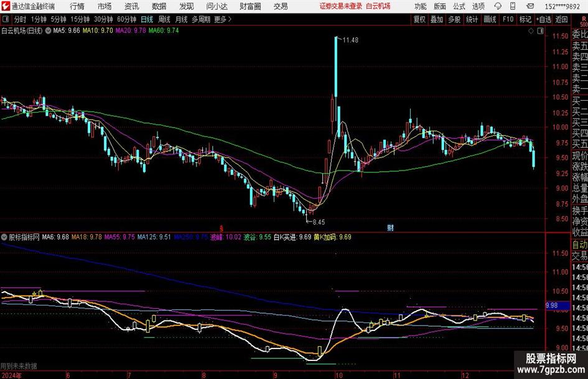Screen dimensions: 588x379
Task: Expand the 股标指标网 indicator dropdown arrow
Action: pos(5,236)
